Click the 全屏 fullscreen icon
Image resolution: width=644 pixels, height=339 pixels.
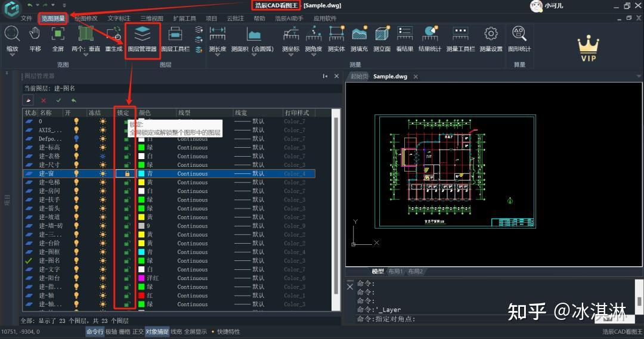58,33
